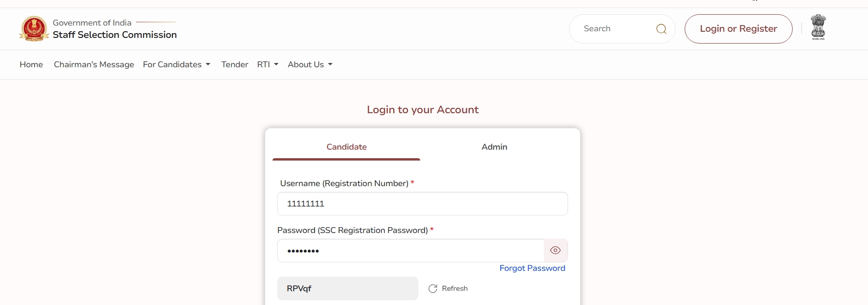Toggle password visibility with the eye icon
The width and height of the screenshot is (868, 305).
[x=555, y=251]
